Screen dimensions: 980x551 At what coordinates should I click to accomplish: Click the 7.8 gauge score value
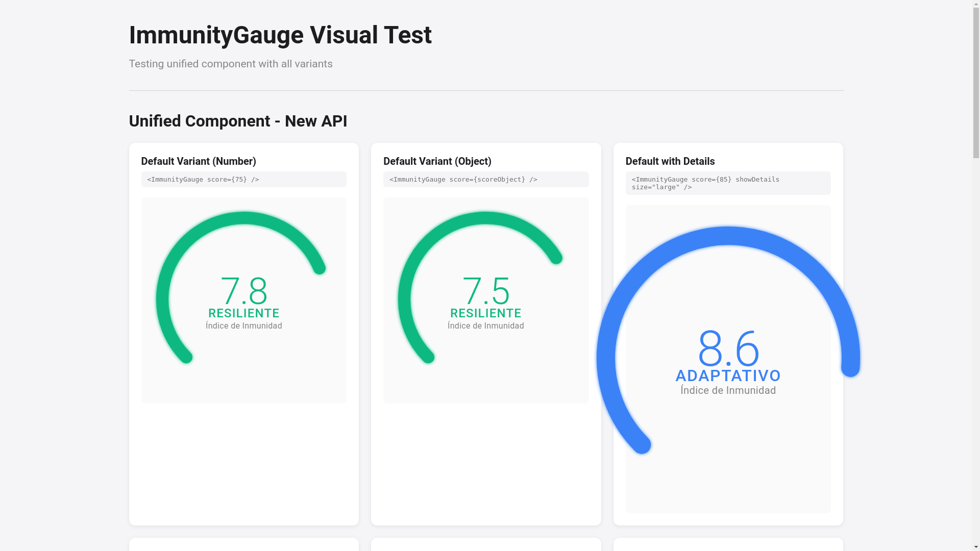coord(244,291)
